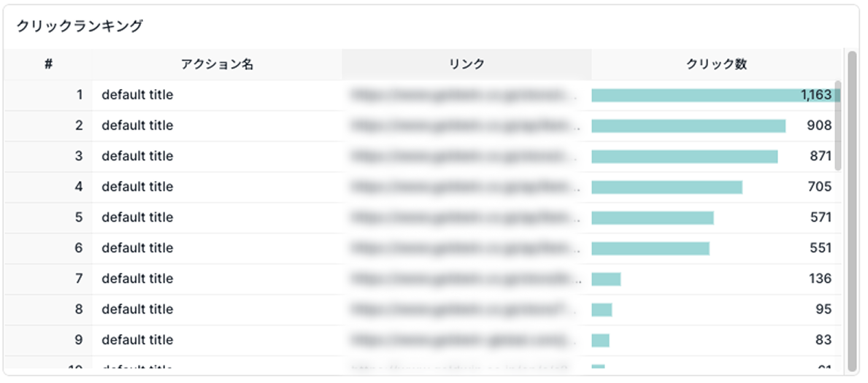Click the bar showing 705 clicks
This screenshot has height=383, width=868.
pos(667,187)
